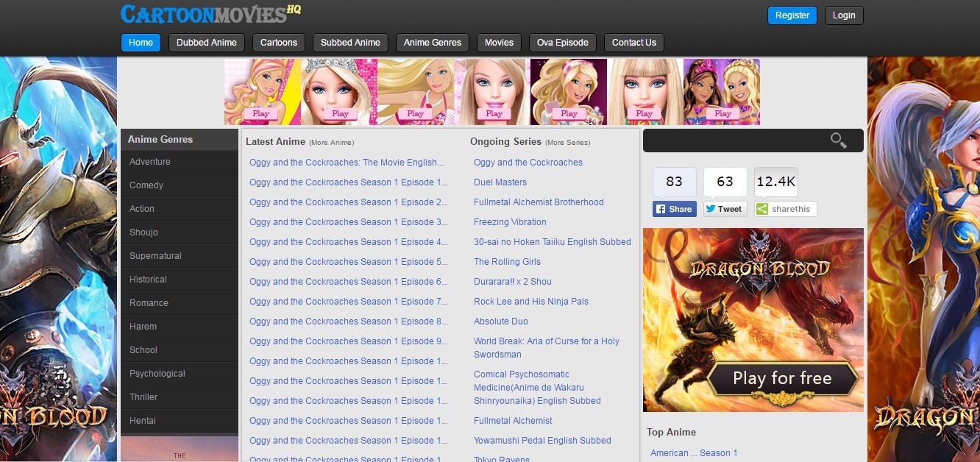Screen dimensions: 980x462
Task: Open 30-sai no Hoken Taiiku English Subbed
Action: point(553,242)
